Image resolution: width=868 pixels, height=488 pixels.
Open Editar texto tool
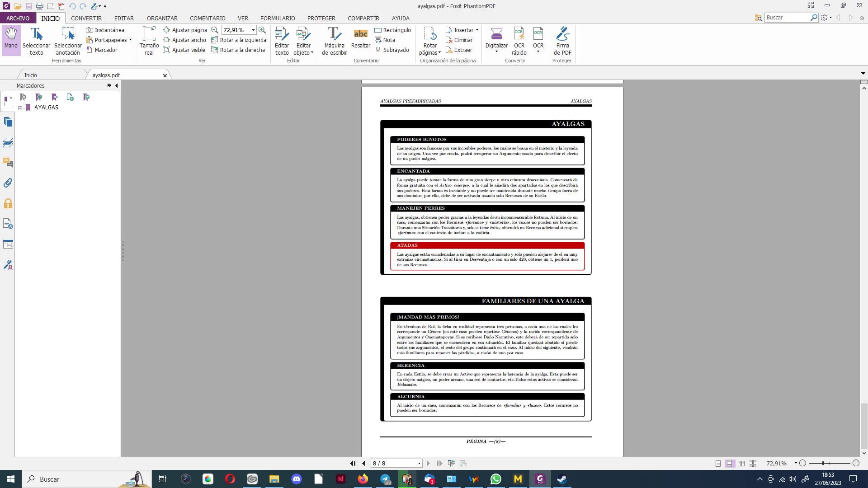tap(282, 41)
